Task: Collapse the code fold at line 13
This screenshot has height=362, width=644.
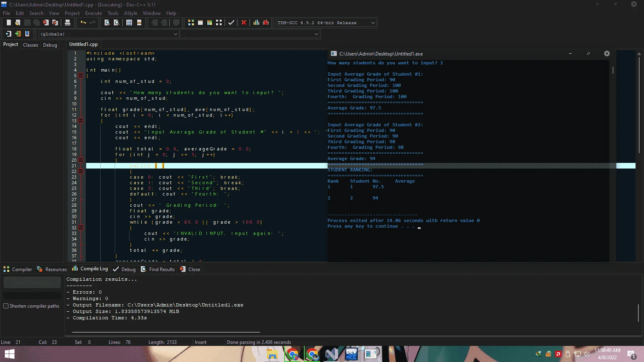Action: click(x=80, y=121)
